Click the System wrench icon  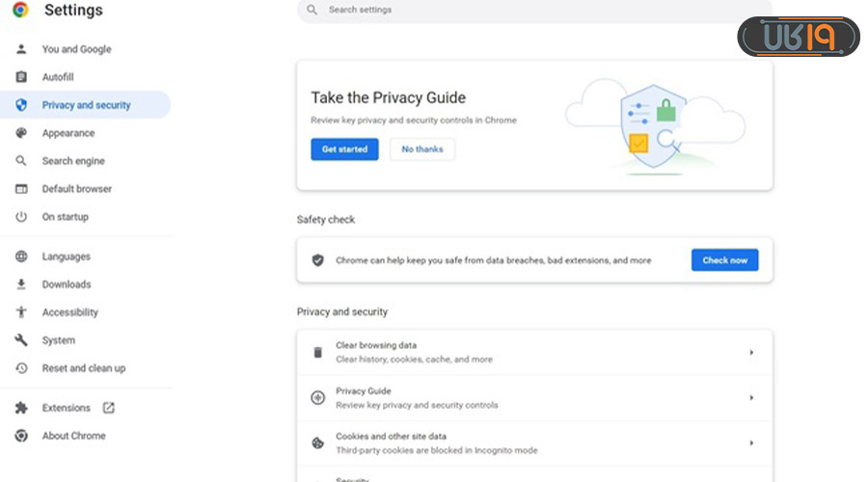click(x=21, y=340)
